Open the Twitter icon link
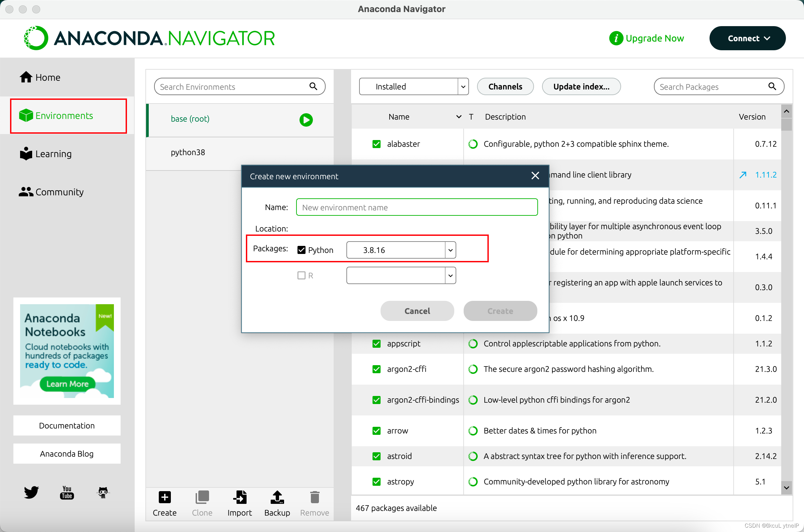The height and width of the screenshot is (532, 804). click(x=31, y=492)
